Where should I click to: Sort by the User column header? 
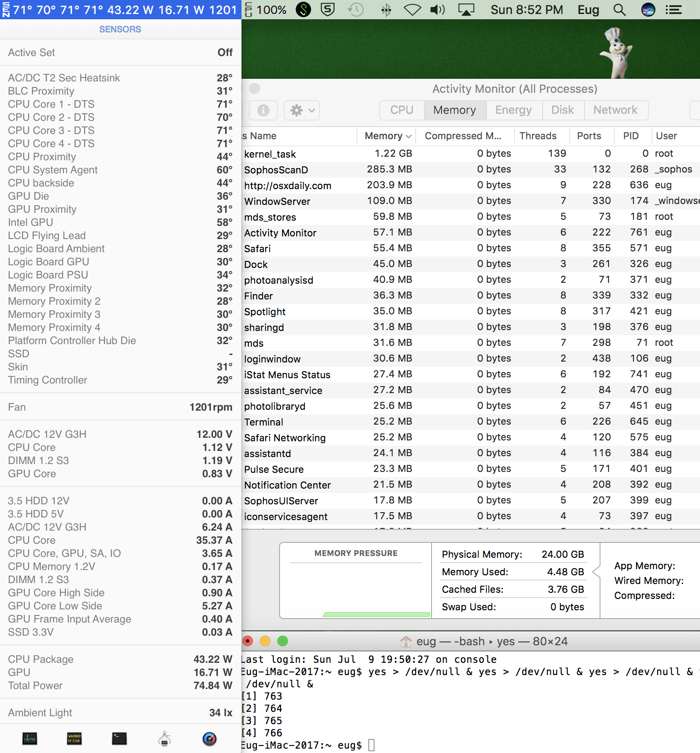(x=676, y=136)
